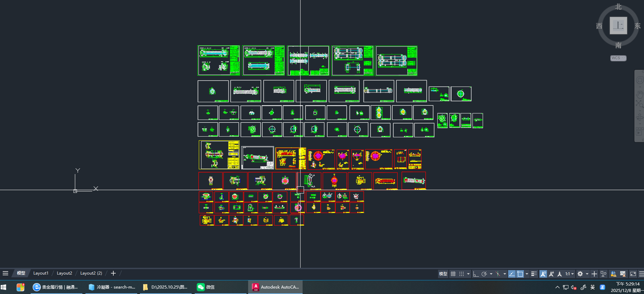Toggle isometric drafting icon
This screenshot has height=294, width=644.
498,274
